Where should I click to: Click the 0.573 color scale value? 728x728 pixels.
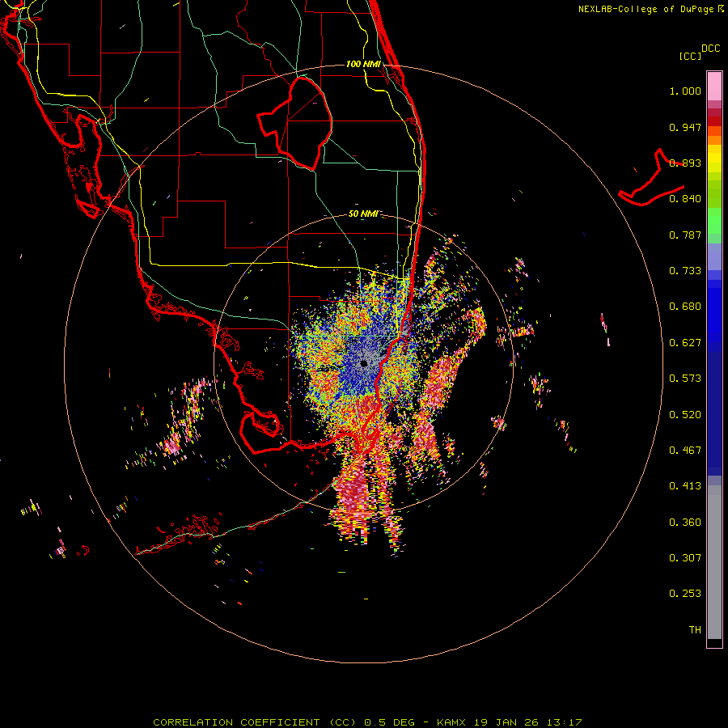click(685, 379)
